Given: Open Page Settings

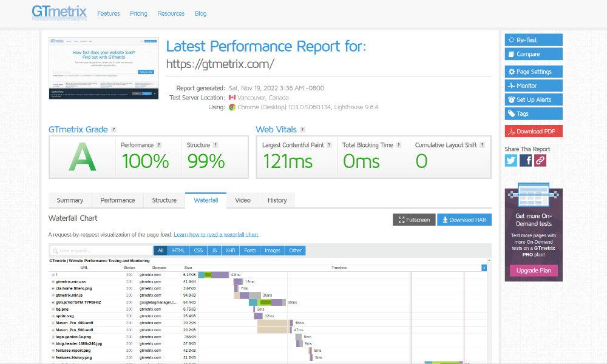Looking at the screenshot, I should coord(534,72).
